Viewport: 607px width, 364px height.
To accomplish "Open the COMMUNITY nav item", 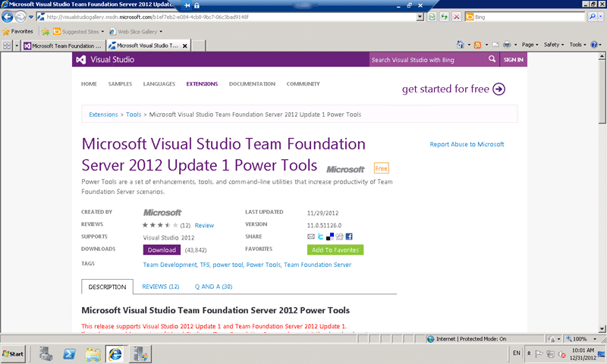I will click(303, 84).
